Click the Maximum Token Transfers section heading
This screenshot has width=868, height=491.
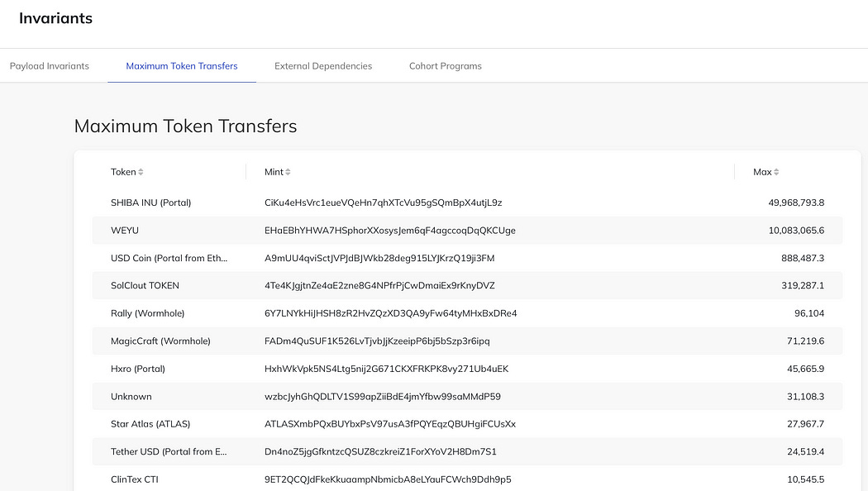point(185,126)
